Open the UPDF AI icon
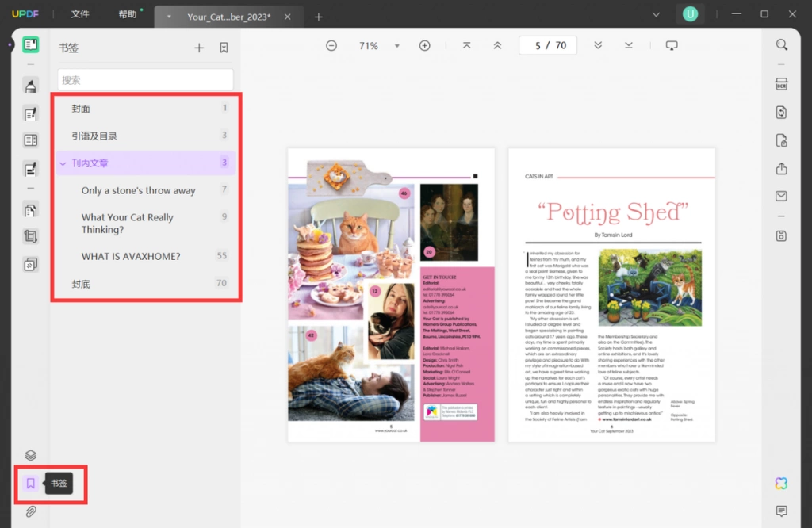Screen dimensions: 812x528 [781, 484]
